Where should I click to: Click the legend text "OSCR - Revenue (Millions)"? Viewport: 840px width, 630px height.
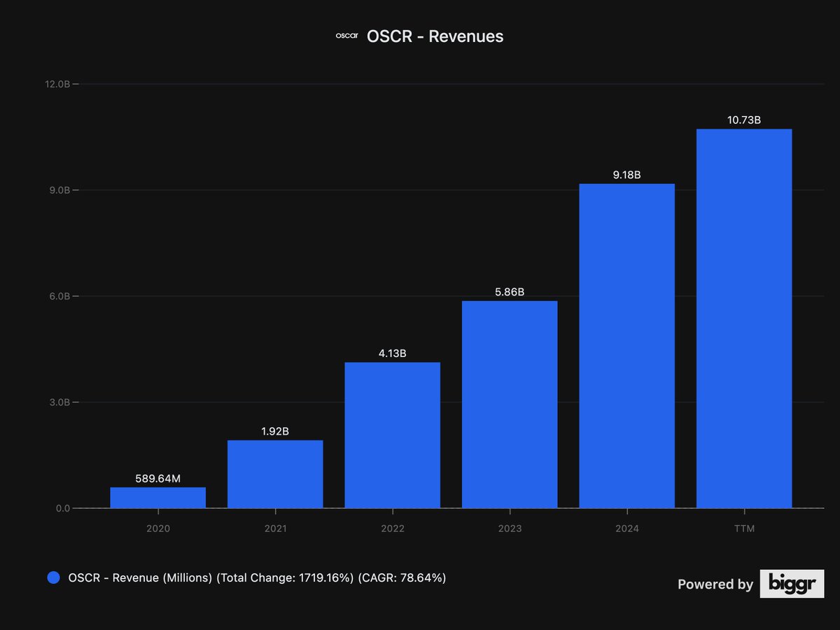click(x=140, y=578)
